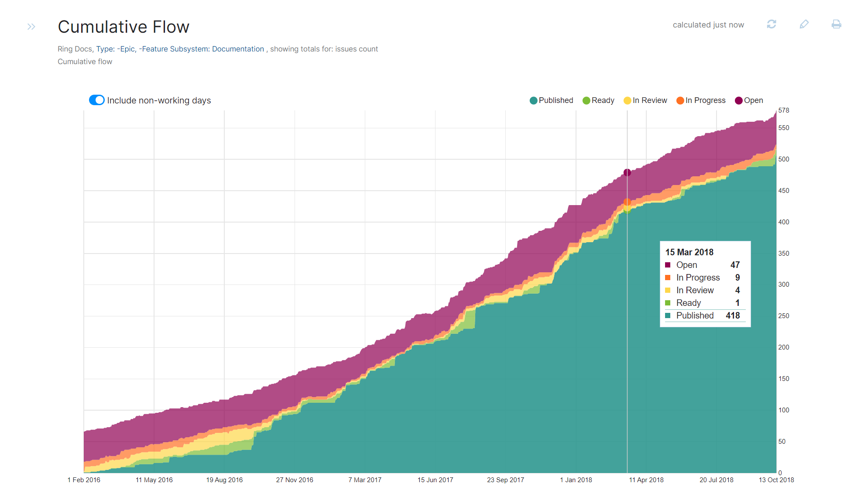Click the pencil edit report icon
Screen dimensions: 861x504
pos(804,24)
